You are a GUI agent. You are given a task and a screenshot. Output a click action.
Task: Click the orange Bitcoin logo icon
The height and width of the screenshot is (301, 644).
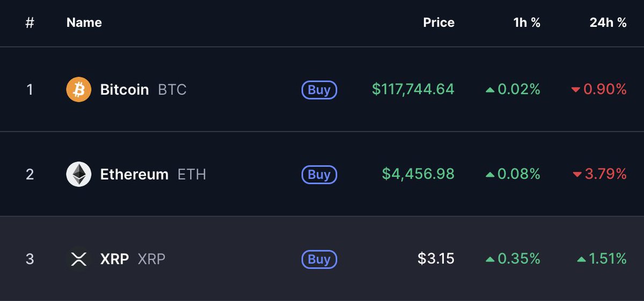click(79, 89)
